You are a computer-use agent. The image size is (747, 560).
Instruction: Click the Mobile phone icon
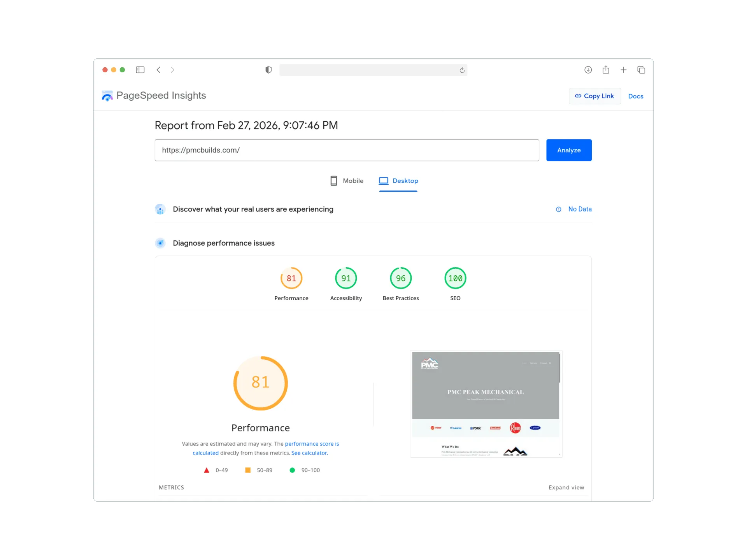(x=333, y=181)
